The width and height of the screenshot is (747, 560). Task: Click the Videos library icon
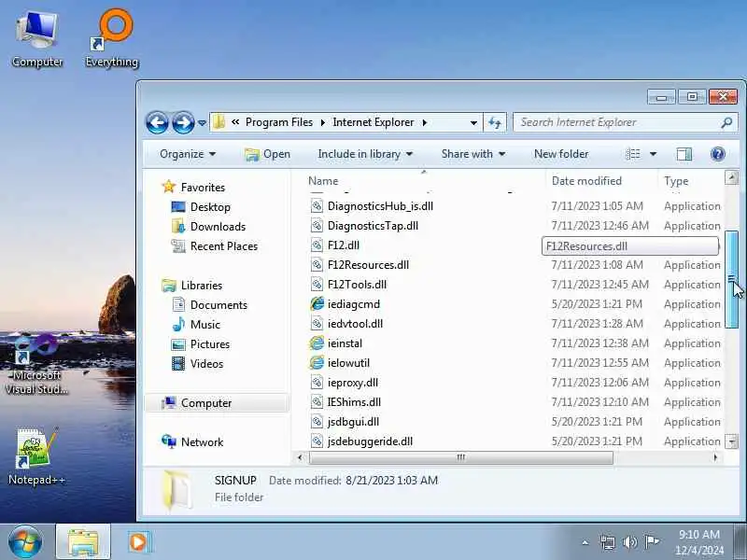coord(178,364)
